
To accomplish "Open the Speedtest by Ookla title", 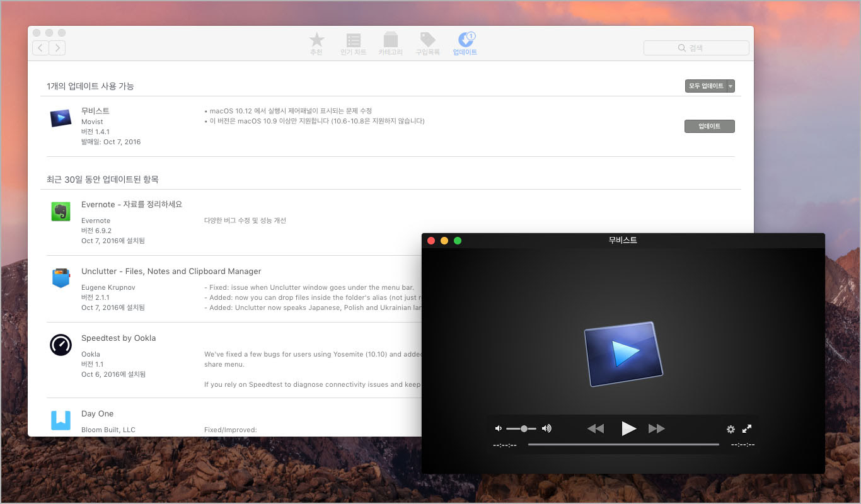I will coord(118,338).
